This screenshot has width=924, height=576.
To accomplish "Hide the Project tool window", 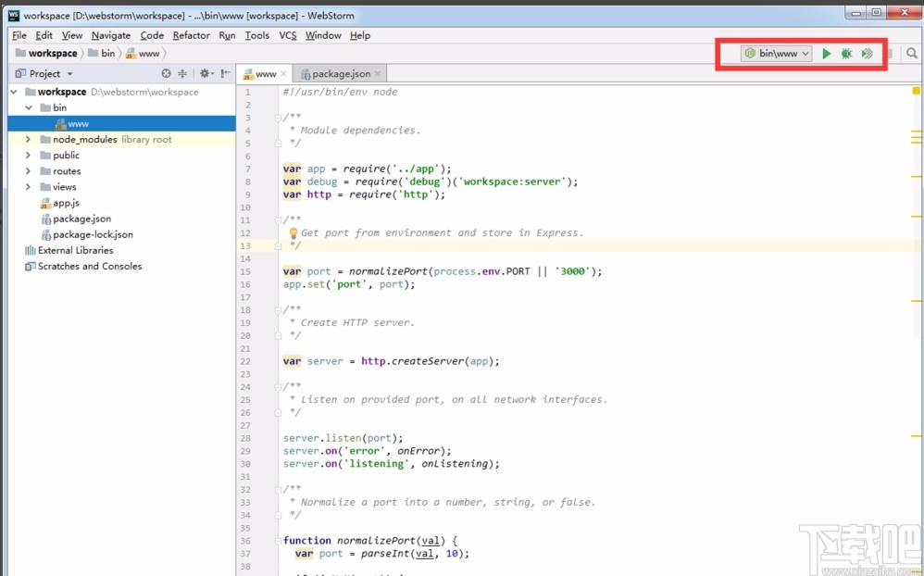I will 225,74.
